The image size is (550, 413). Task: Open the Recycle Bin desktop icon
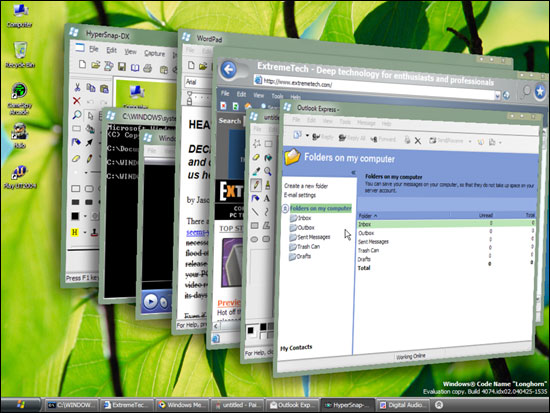[x=20, y=54]
